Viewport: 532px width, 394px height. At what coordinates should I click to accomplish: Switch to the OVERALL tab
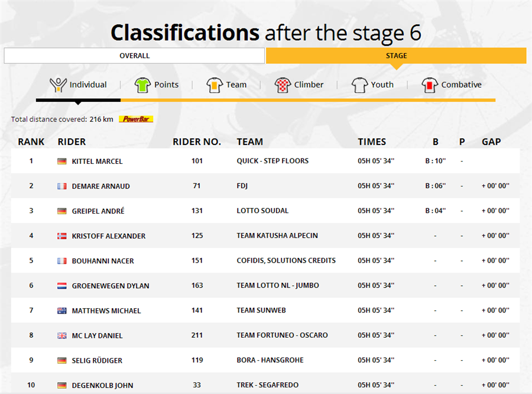coord(134,56)
